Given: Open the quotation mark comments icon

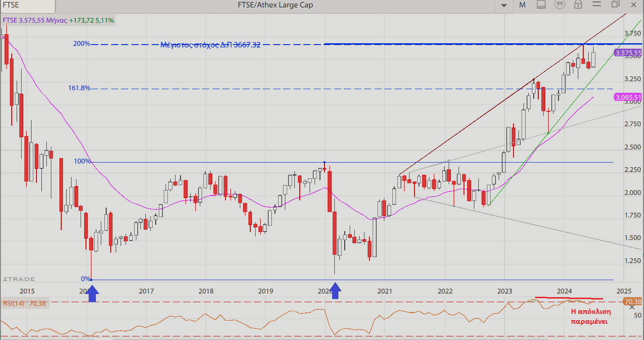Looking at the screenshot, I should (x=560, y=5).
